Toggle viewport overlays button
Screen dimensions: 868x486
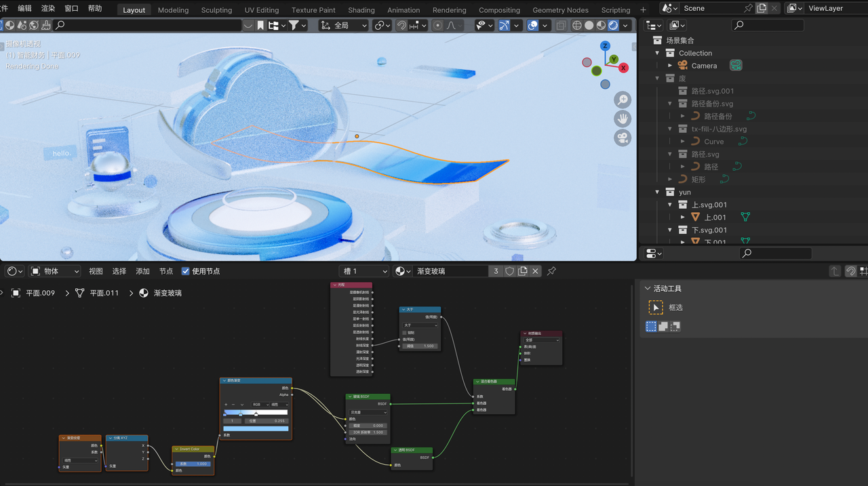533,25
